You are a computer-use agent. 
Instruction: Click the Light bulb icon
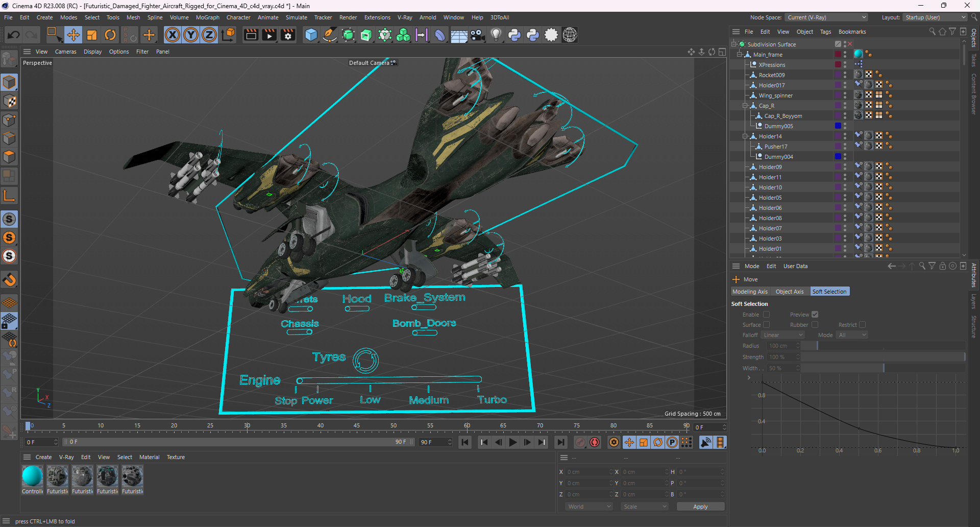tap(496, 35)
